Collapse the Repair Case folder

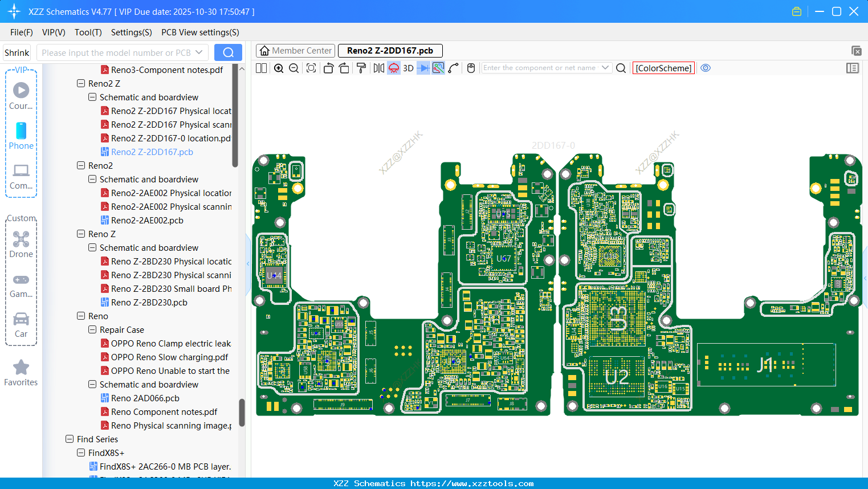coord(92,330)
